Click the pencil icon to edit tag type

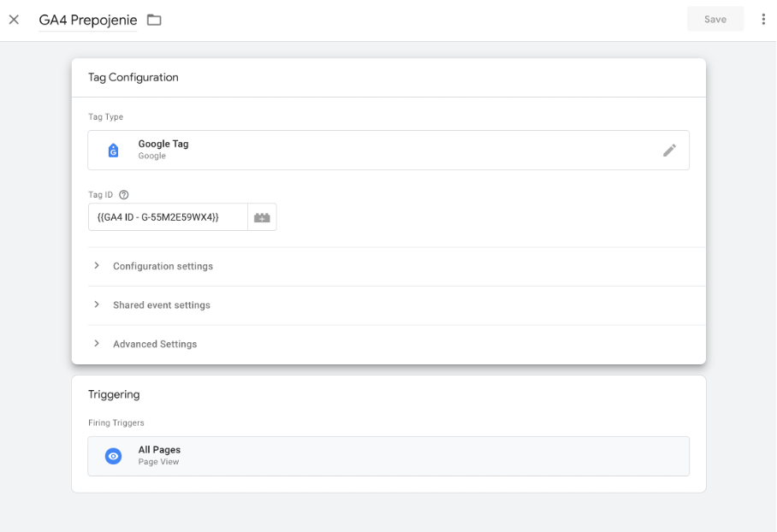[669, 151]
